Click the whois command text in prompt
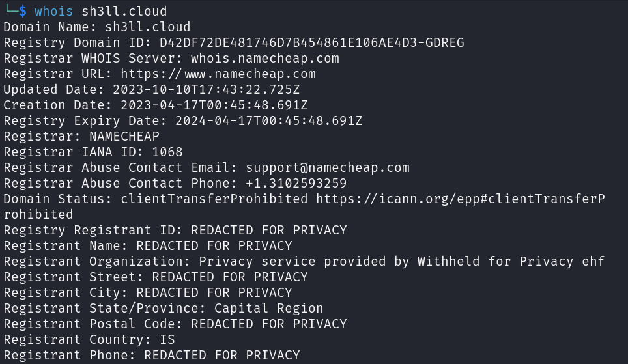Viewport: 628px width, 364px height. click(x=53, y=11)
